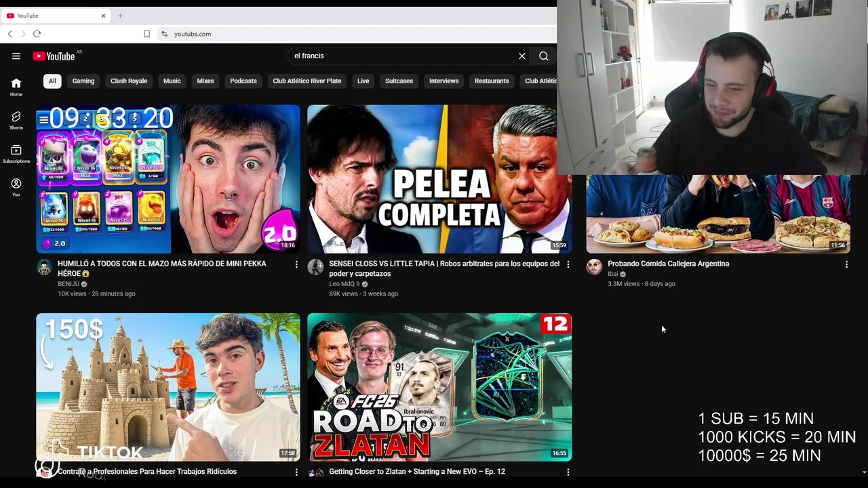The width and height of the screenshot is (868, 488).
Task: Open the YouTube hamburger guide menu
Action: (x=16, y=56)
